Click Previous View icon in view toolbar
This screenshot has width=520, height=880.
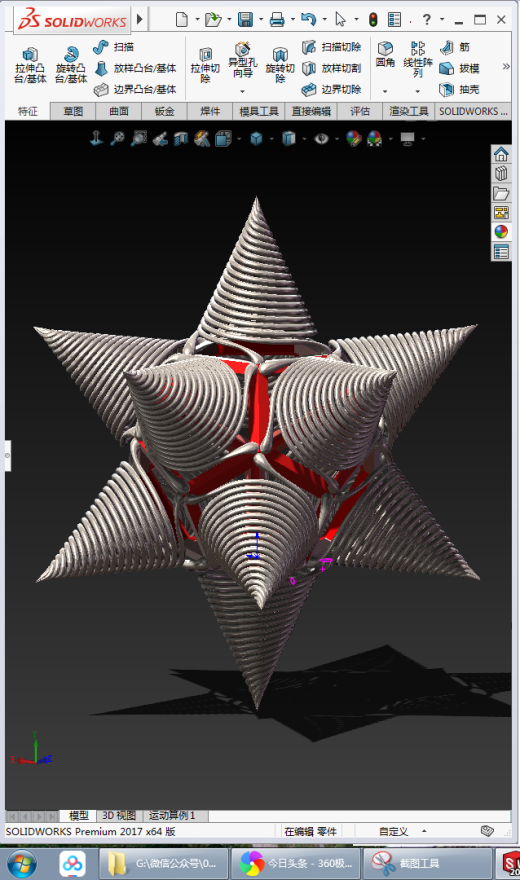tap(160, 138)
